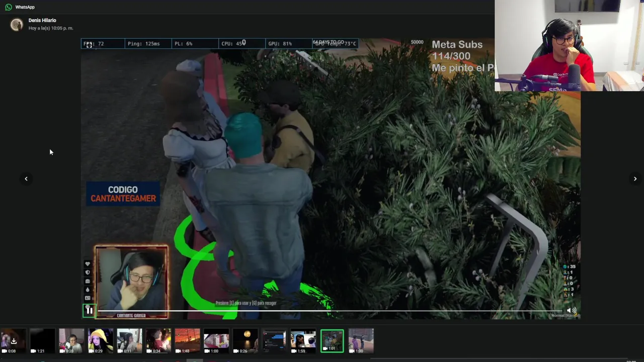This screenshot has width=644, height=362.
Task: Open the last 1:00 thumbnail with purple character
Action: pos(361,341)
